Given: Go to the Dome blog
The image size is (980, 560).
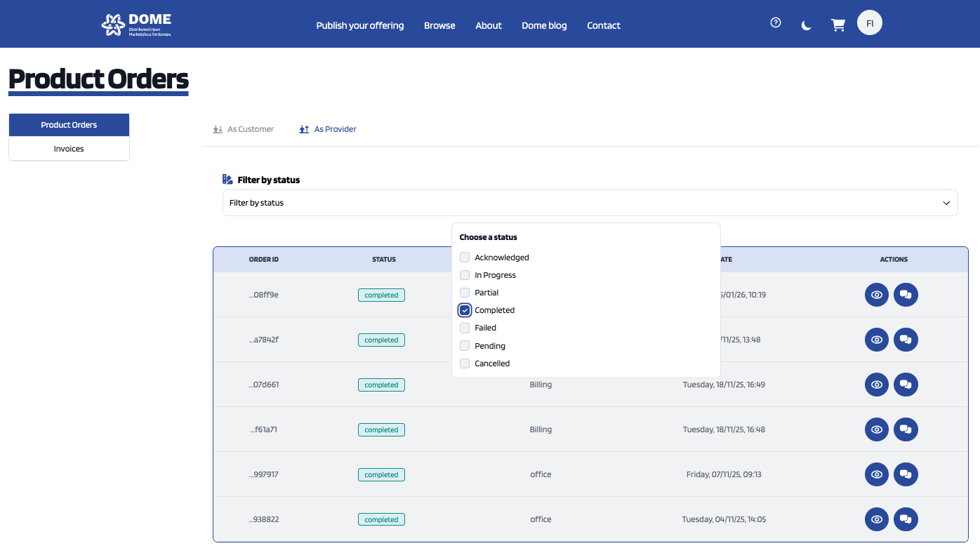Looking at the screenshot, I should [544, 25].
